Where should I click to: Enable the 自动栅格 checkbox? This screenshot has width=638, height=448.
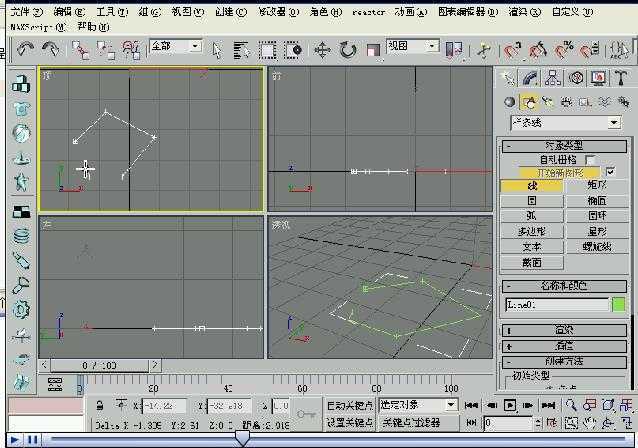(589, 160)
